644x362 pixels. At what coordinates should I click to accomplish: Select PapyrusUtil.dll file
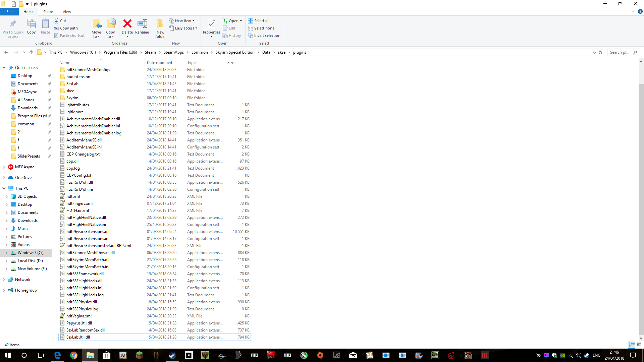(155, 323)
